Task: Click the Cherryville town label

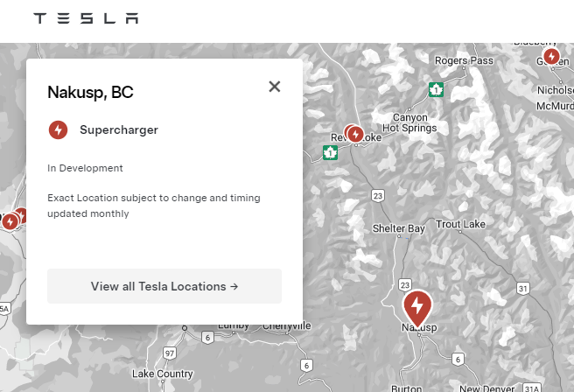Action: [x=287, y=325]
